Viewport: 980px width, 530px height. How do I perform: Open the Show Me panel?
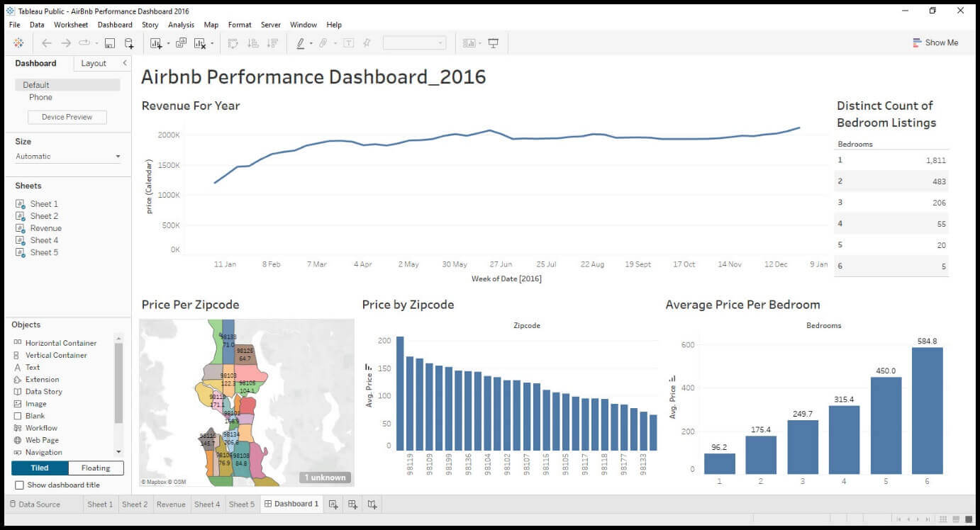936,43
